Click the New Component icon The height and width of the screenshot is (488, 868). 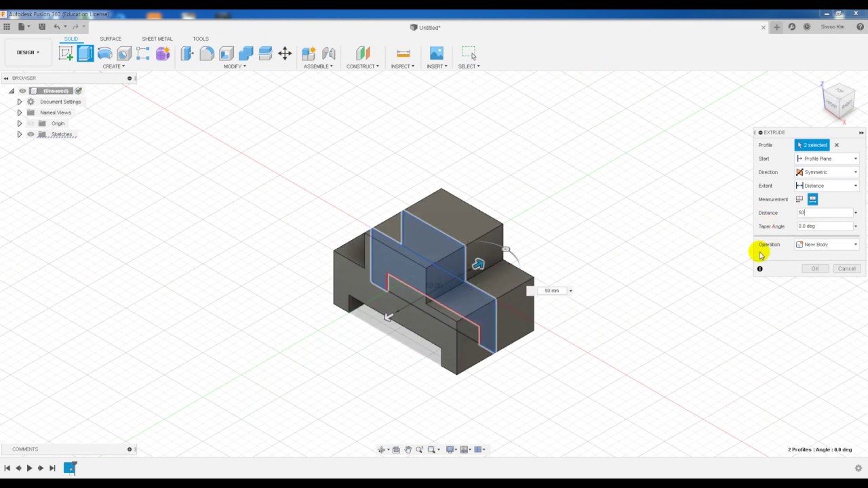tap(309, 54)
